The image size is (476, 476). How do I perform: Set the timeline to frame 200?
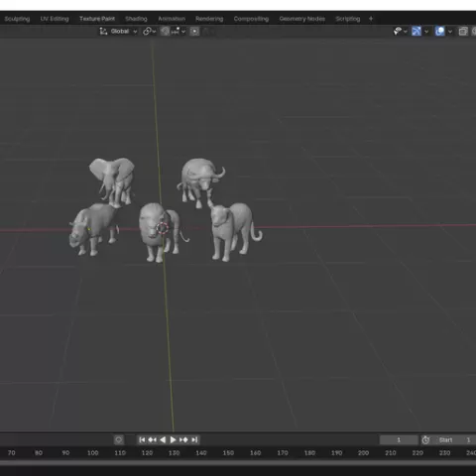pyautogui.click(x=363, y=453)
